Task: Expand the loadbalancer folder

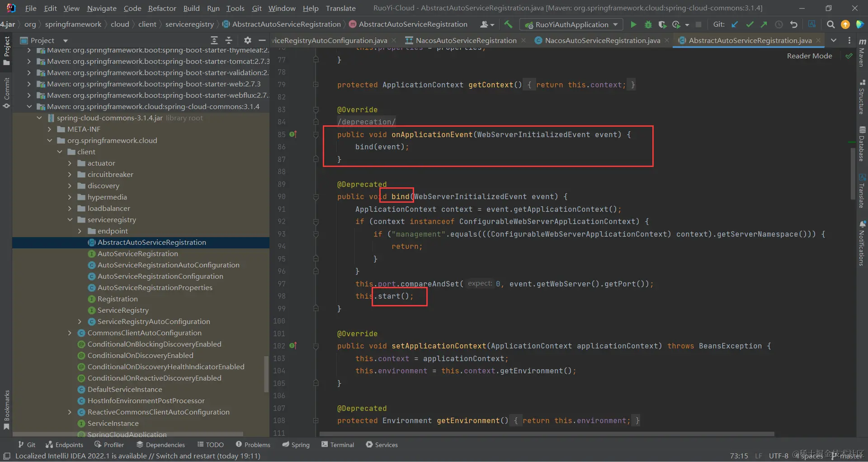Action: click(x=70, y=209)
